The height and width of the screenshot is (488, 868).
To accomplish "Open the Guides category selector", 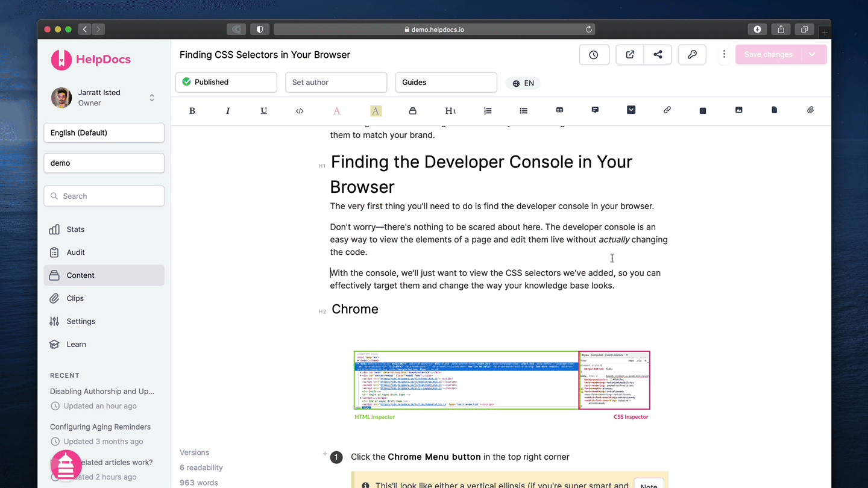I will (446, 82).
